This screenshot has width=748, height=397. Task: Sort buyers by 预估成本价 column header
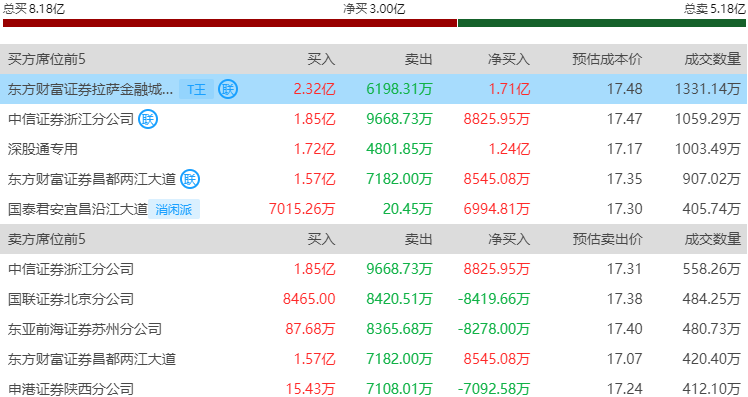[607, 59]
